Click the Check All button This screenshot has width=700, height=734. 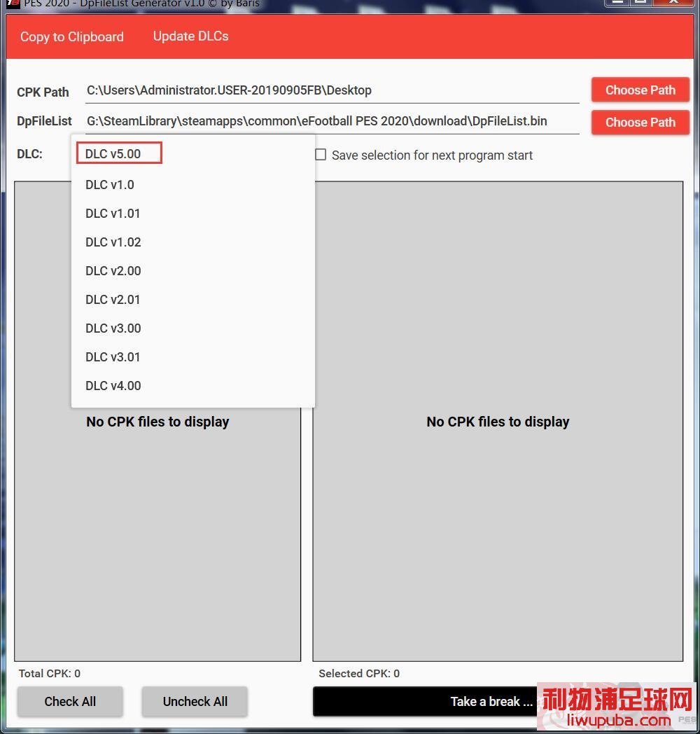(70, 701)
